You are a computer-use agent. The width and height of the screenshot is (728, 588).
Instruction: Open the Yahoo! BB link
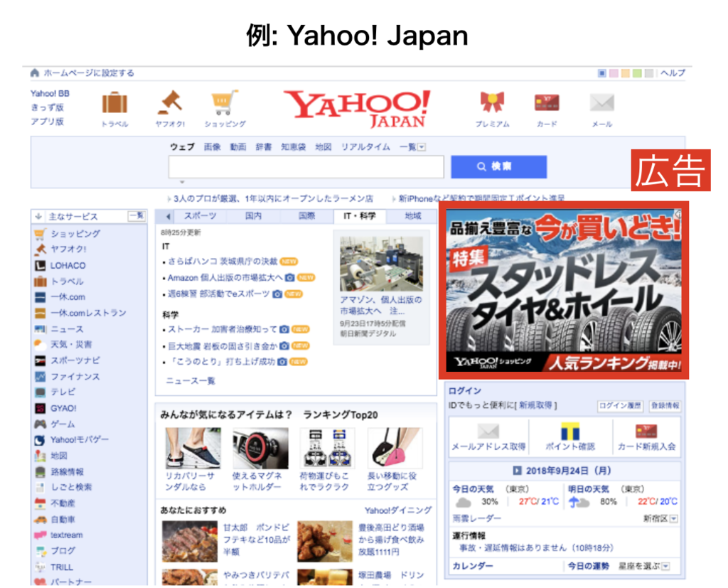(50, 93)
